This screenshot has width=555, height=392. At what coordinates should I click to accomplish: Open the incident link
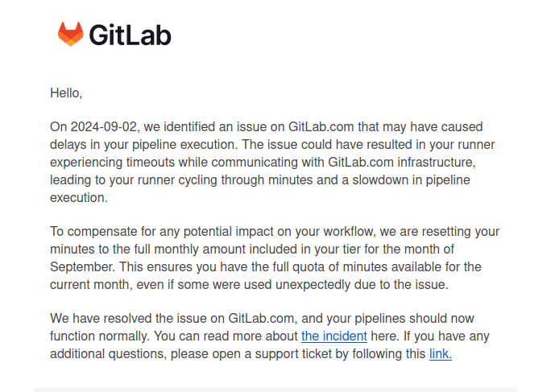334,336
